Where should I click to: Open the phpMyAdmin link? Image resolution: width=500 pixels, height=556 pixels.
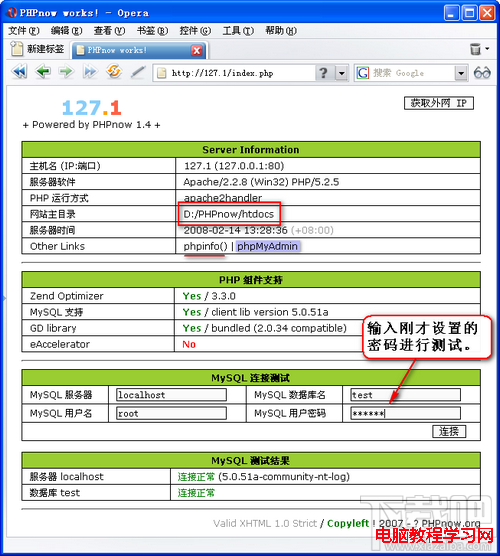pos(267,246)
